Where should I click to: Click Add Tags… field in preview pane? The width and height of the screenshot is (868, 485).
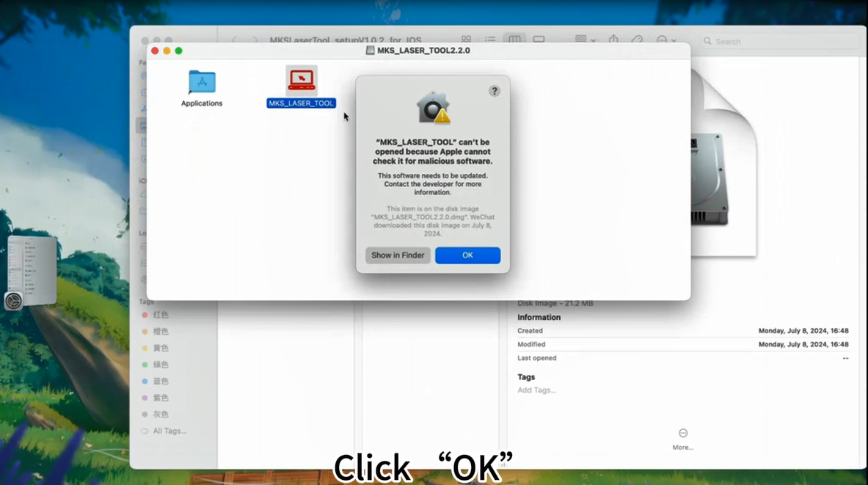pyautogui.click(x=537, y=390)
